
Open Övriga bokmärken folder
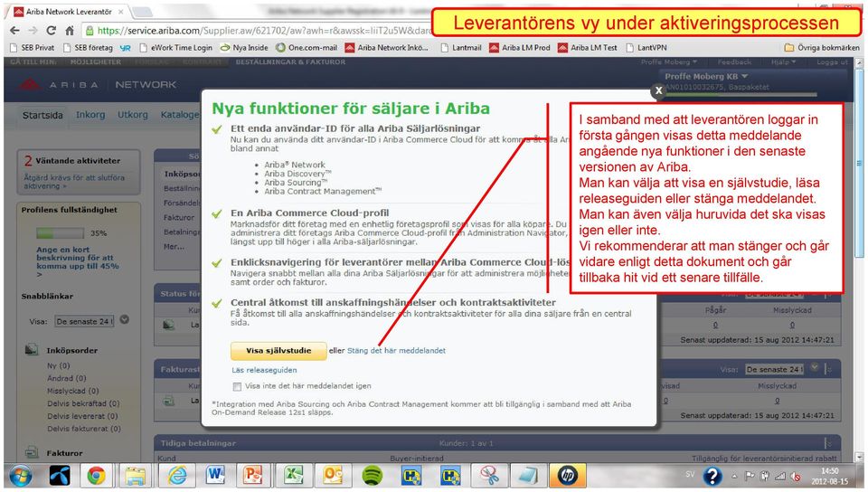click(x=822, y=48)
